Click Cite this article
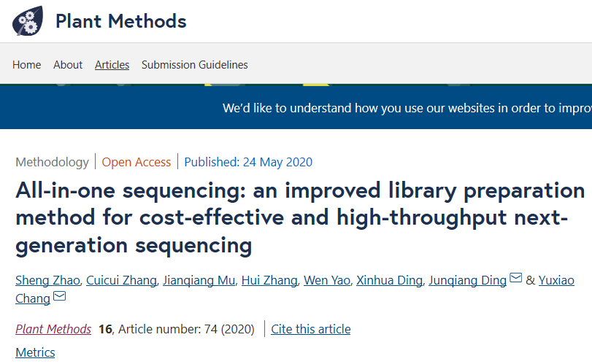 tap(310, 329)
